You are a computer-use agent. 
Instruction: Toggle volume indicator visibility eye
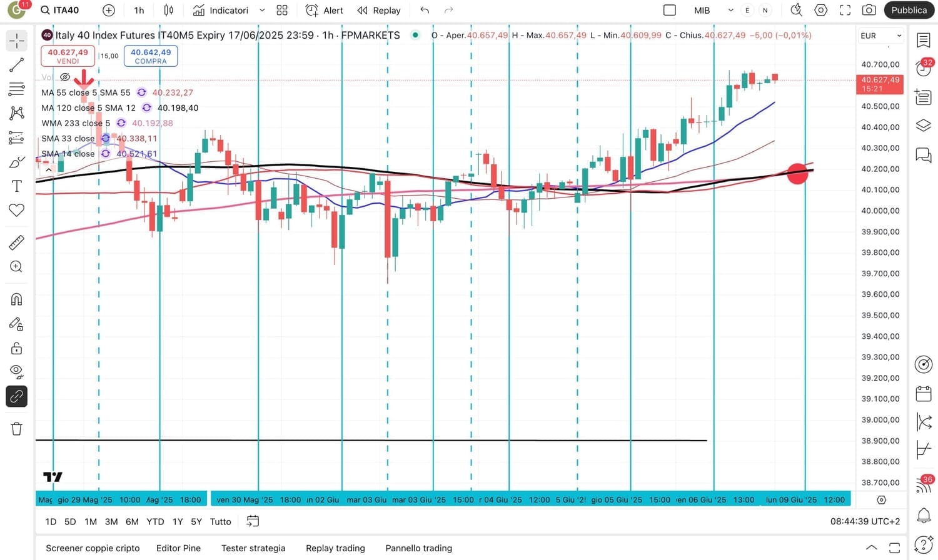pos(65,77)
